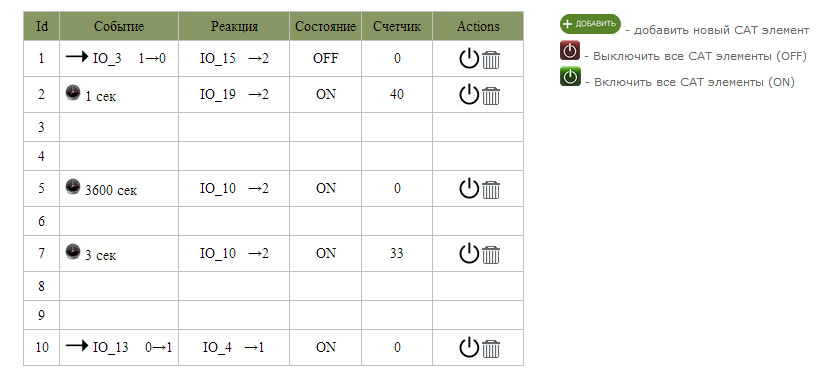825x375 pixels.
Task: Click the arrow icon before IO_13
Action: tap(77, 345)
